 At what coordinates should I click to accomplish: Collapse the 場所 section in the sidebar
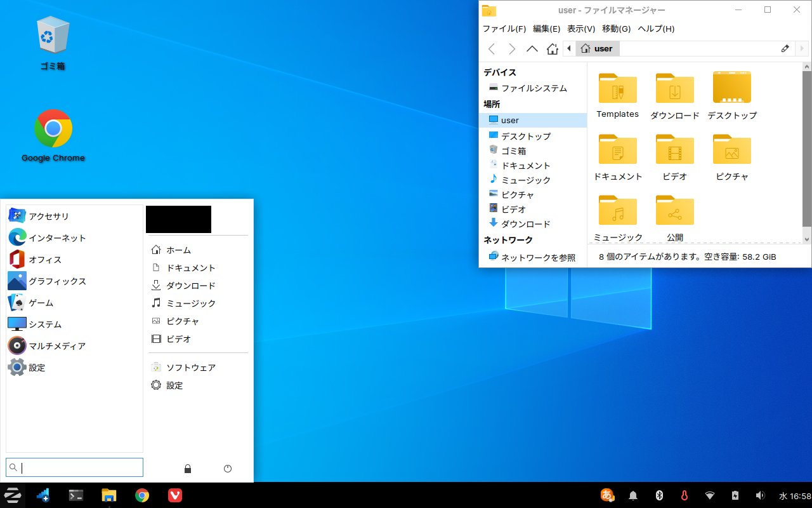(492, 104)
